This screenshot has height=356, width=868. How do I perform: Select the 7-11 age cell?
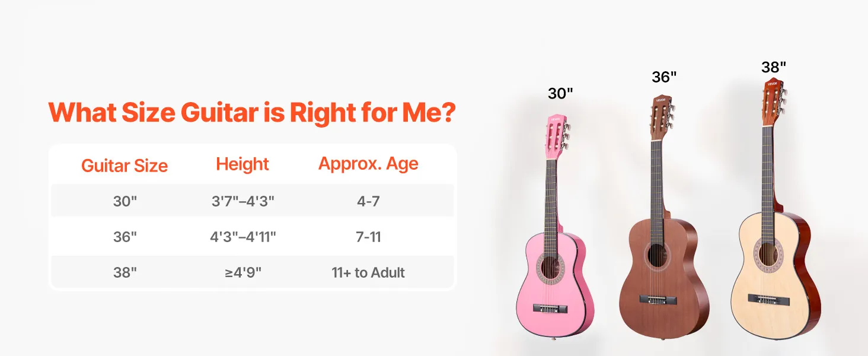tap(368, 237)
